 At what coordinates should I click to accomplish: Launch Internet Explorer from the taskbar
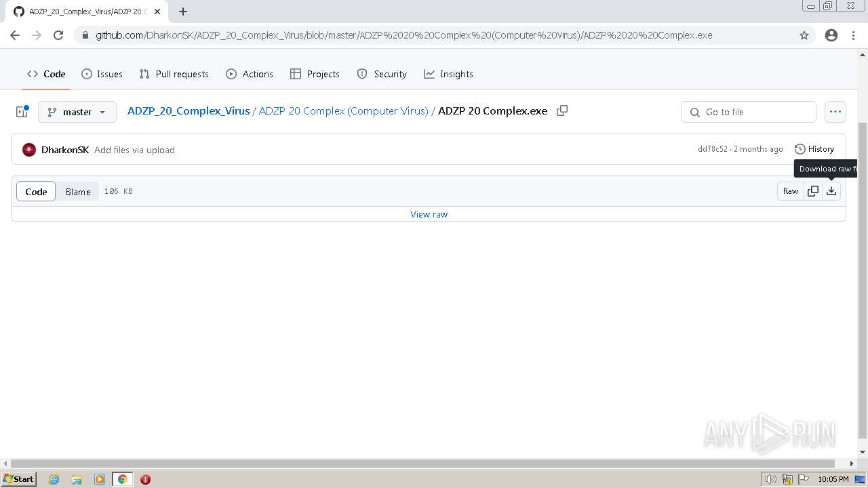click(54, 479)
